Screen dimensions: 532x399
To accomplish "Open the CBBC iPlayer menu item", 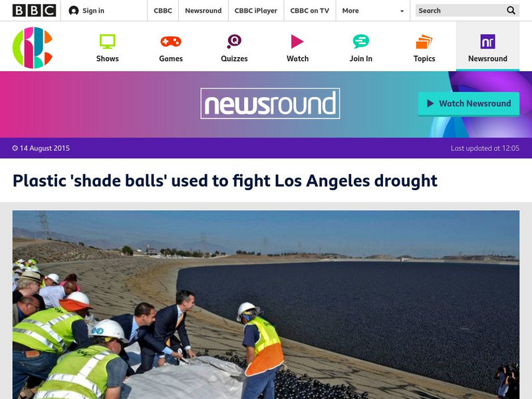I will [256, 11].
